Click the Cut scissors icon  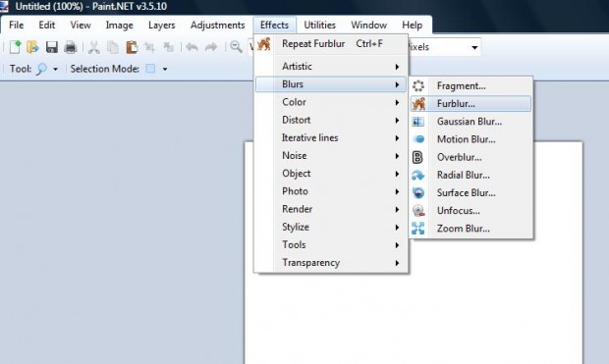pyautogui.click(x=93, y=47)
